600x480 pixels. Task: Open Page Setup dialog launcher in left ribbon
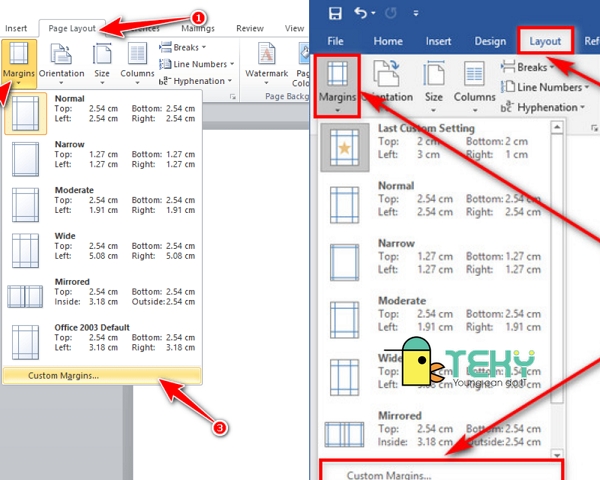pyautogui.click(x=233, y=96)
